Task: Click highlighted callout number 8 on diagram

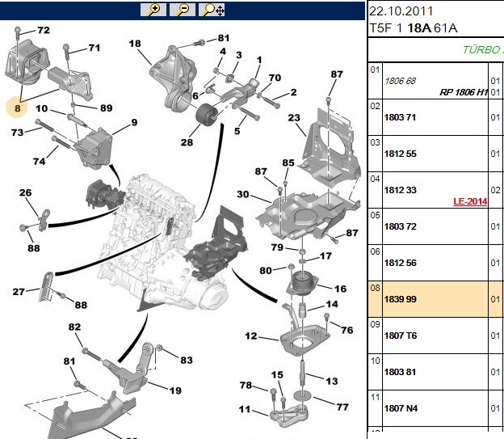Action: point(17,108)
